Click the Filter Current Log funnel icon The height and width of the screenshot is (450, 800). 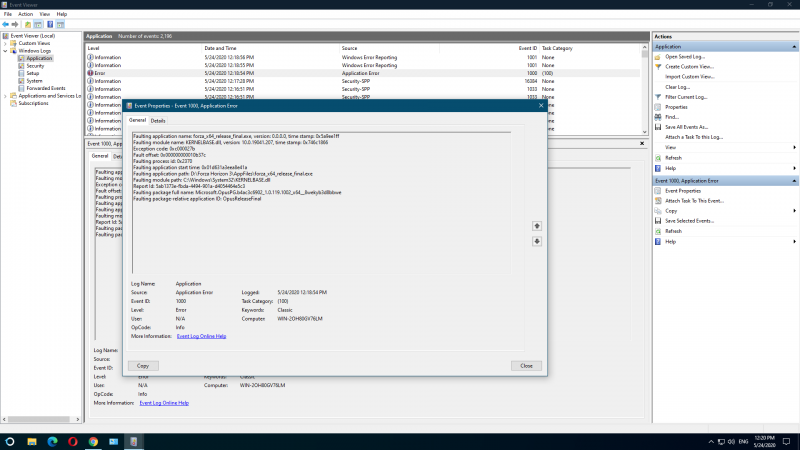pos(659,96)
